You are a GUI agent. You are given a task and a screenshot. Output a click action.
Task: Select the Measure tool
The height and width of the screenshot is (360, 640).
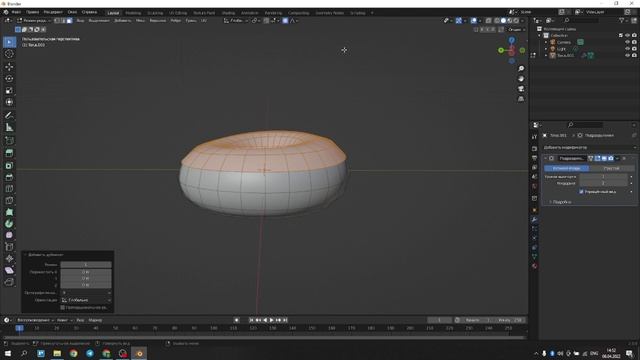click(x=9, y=127)
